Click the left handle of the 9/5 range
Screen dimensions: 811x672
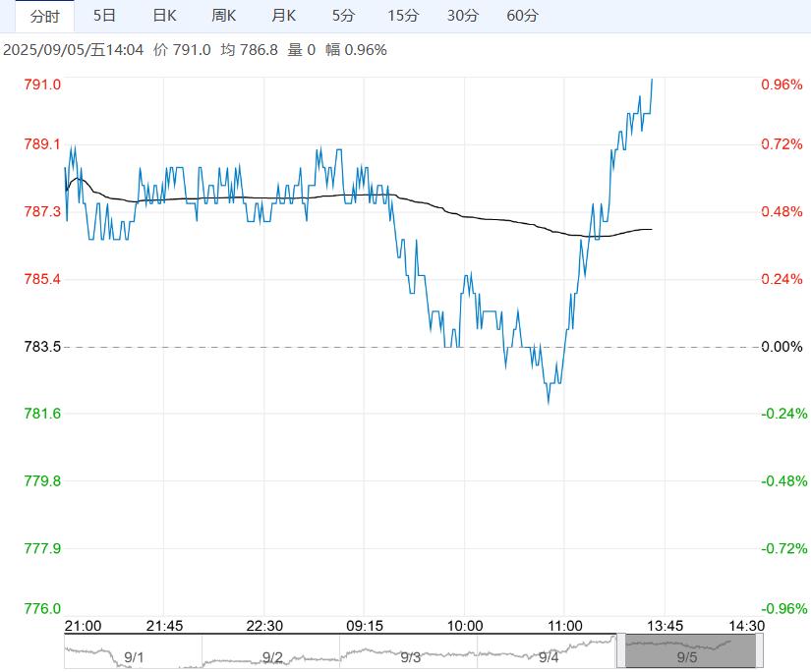621,652
